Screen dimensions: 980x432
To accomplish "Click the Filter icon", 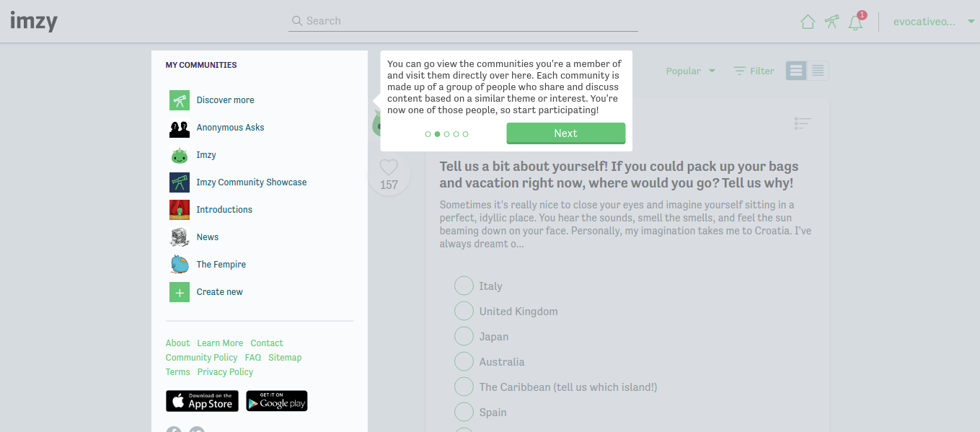I will tap(740, 71).
